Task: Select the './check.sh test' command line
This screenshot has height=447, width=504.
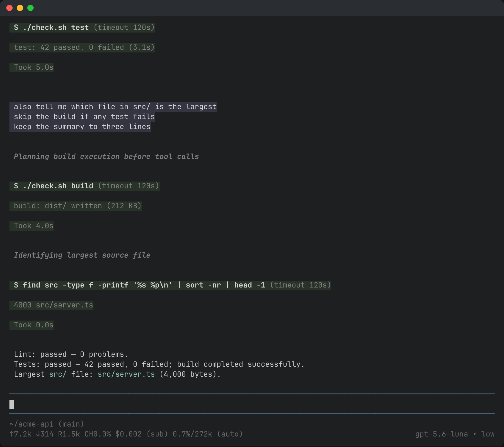Action: [x=82, y=28]
